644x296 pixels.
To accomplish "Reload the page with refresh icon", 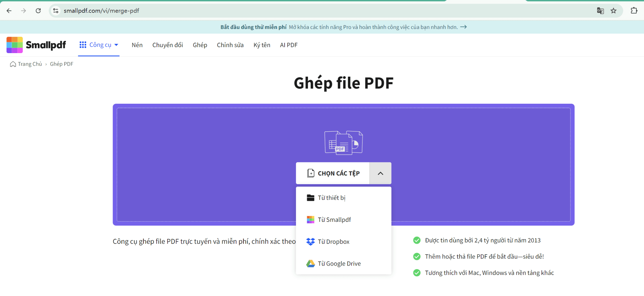I will pos(38,11).
